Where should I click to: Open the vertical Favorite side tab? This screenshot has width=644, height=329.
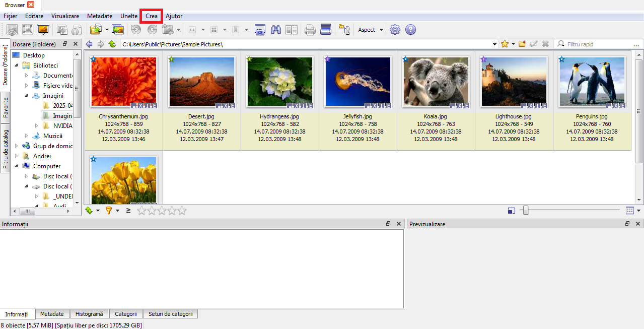coord(6,107)
